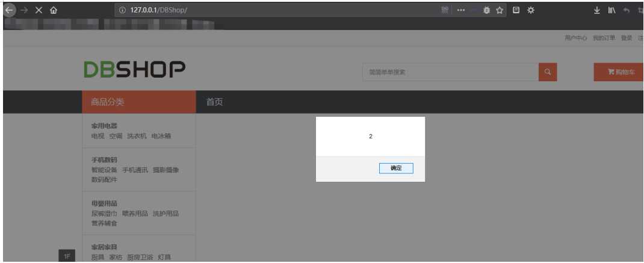Open the downloads arrow icon
Viewport: 644px width, 263px height.
point(597,11)
